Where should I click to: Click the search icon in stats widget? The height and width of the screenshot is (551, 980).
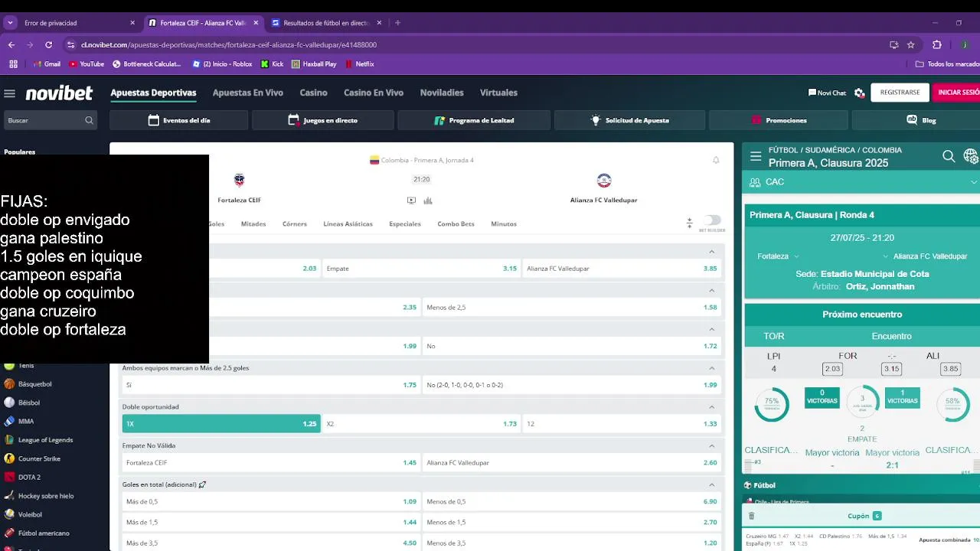pos(949,156)
